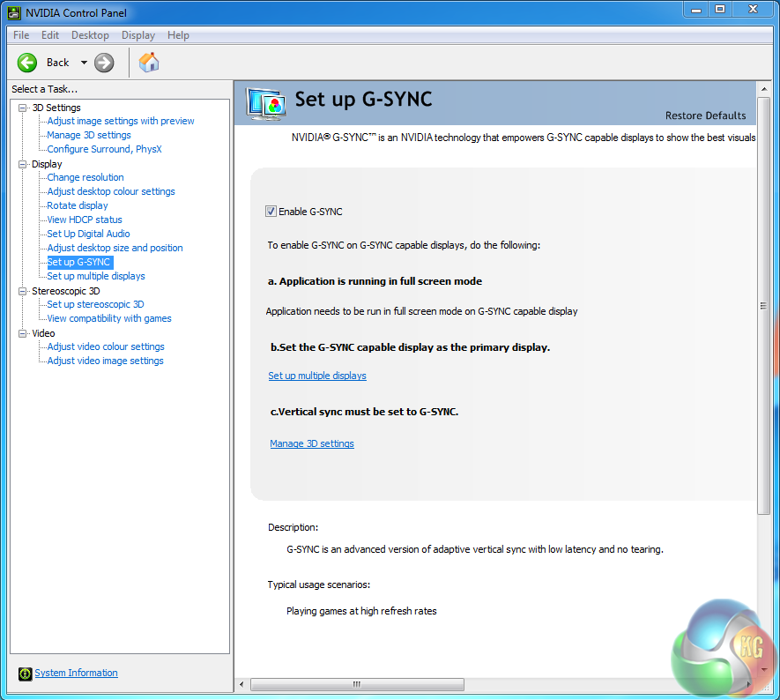
Task: Open the System Information link
Action: 76,673
